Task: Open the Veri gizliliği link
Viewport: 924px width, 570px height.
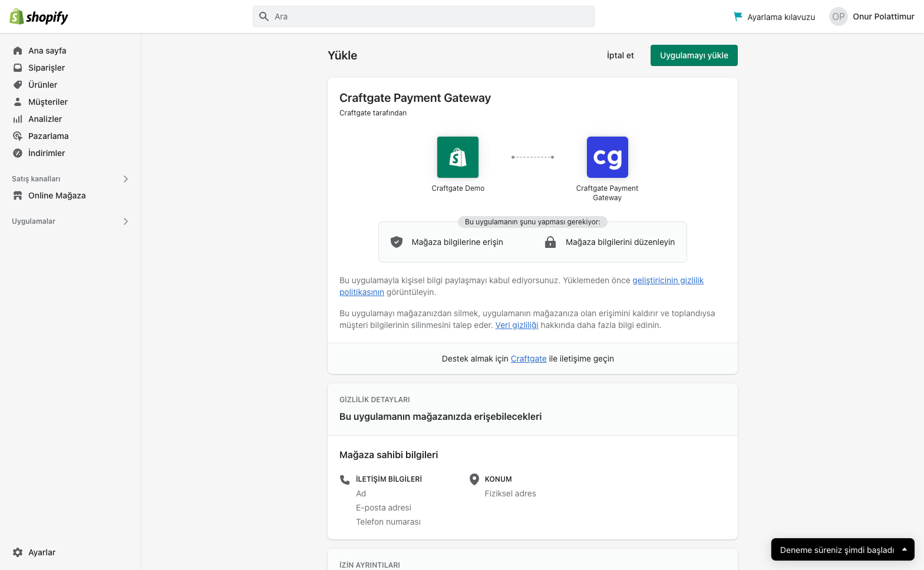Action: tap(517, 325)
